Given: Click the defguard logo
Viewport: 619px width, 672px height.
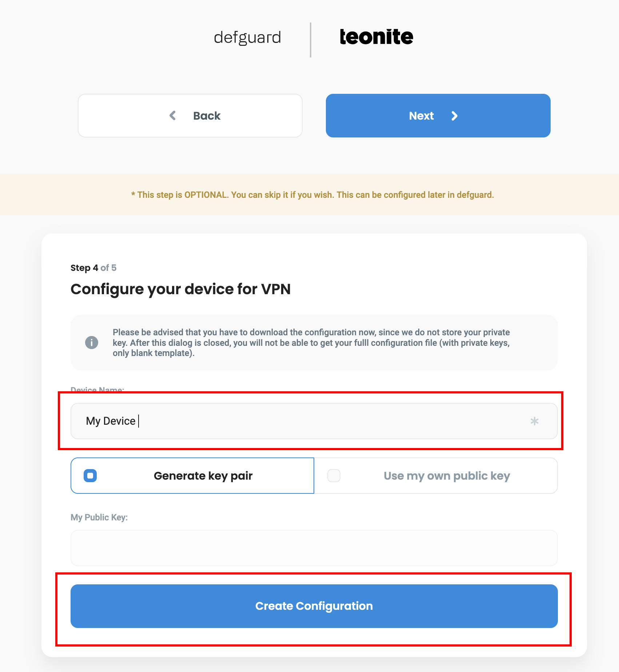Looking at the screenshot, I should click(247, 37).
